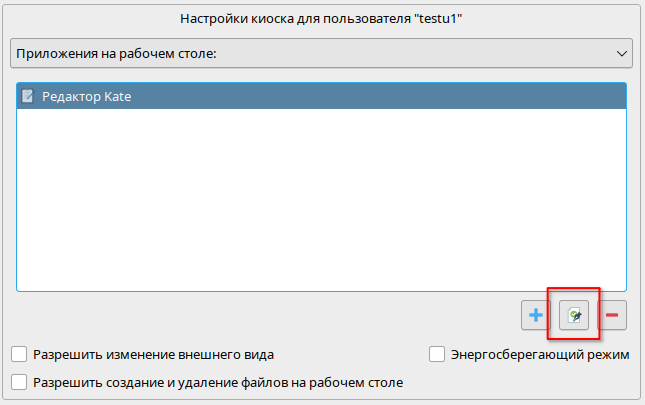645x405 pixels.
Task: Click the Энергосберегающий режим label text
Action: 540,354
